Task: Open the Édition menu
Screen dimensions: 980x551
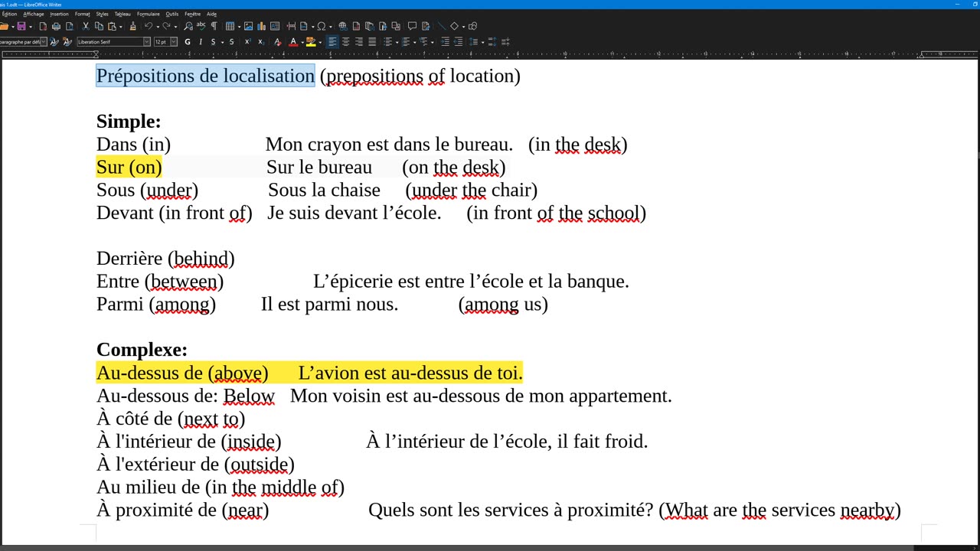Action: point(9,14)
